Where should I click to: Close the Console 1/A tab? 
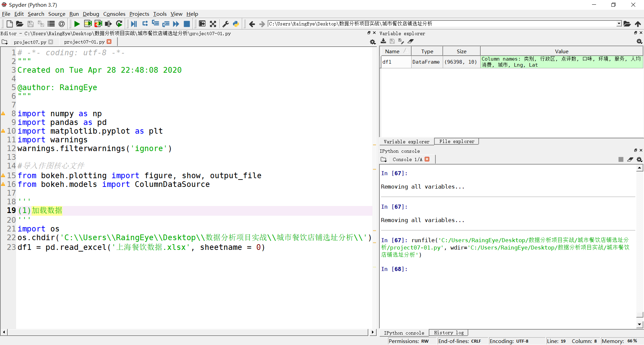(427, 159)
